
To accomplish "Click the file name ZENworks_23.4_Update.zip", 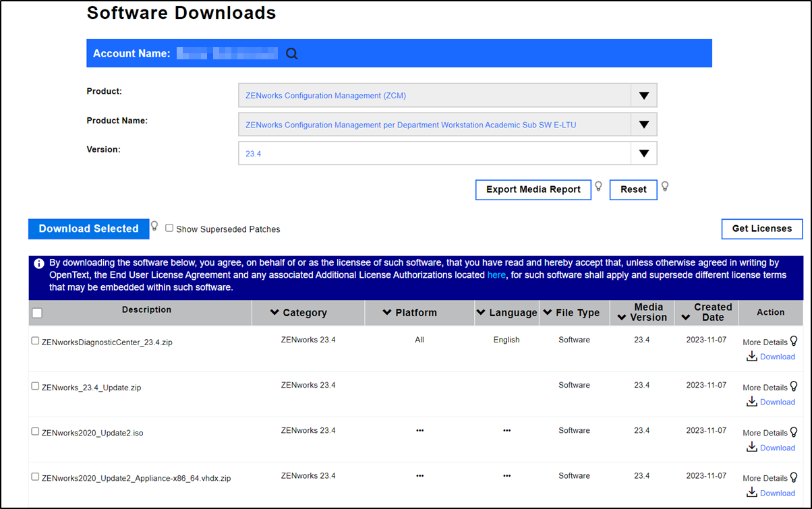I will tap(91, 388).
